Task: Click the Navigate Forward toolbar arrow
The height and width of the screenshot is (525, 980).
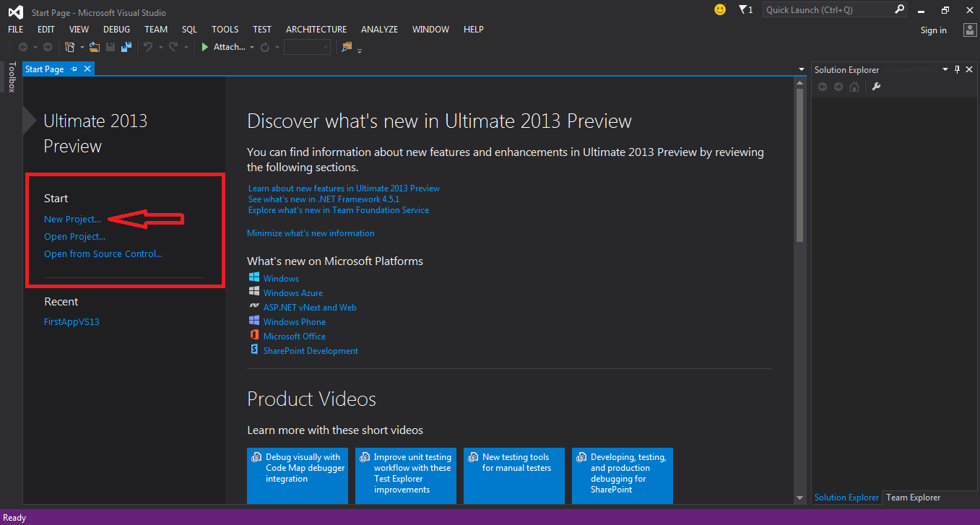Action: point(48,47)
